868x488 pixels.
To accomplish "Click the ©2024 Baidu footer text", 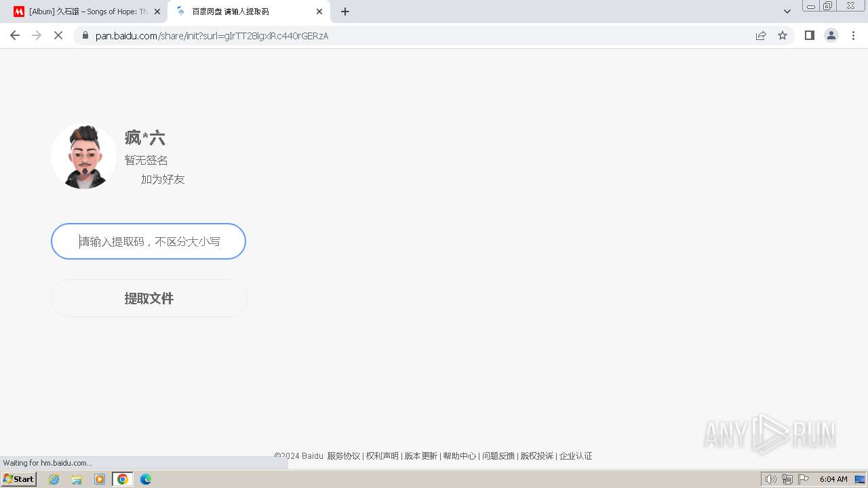I will tap(299, 456).
